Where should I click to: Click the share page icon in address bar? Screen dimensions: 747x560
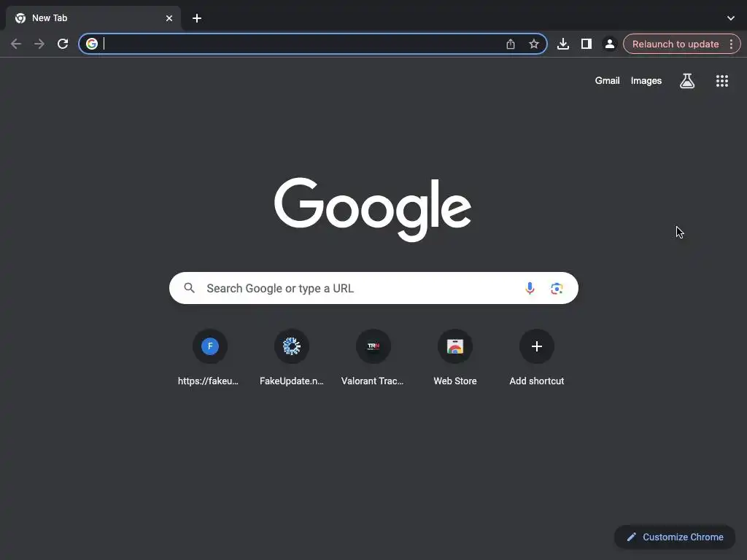coord(510,44)
